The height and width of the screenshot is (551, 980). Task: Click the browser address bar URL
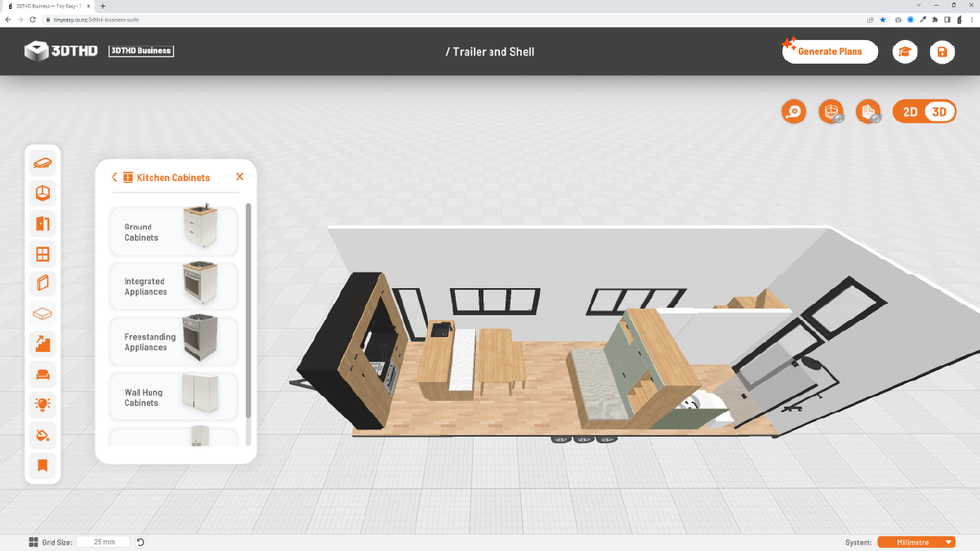[x=96, y=20]
